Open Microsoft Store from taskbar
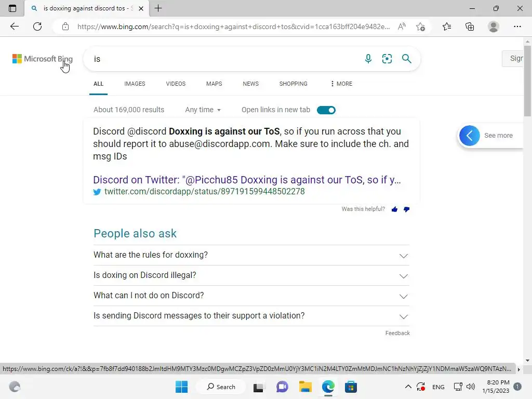The image size is (532, 399). (351, 387)
